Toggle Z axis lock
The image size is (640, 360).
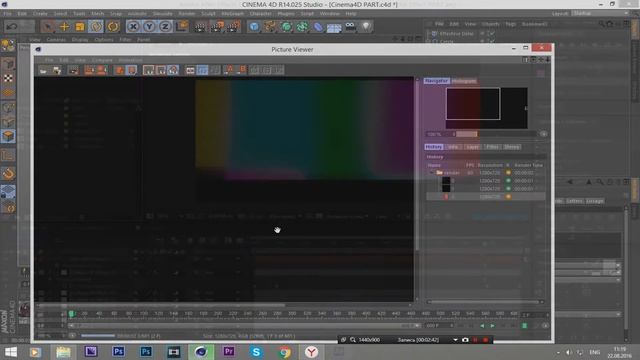pyautogui.click(x=165, y=27)
